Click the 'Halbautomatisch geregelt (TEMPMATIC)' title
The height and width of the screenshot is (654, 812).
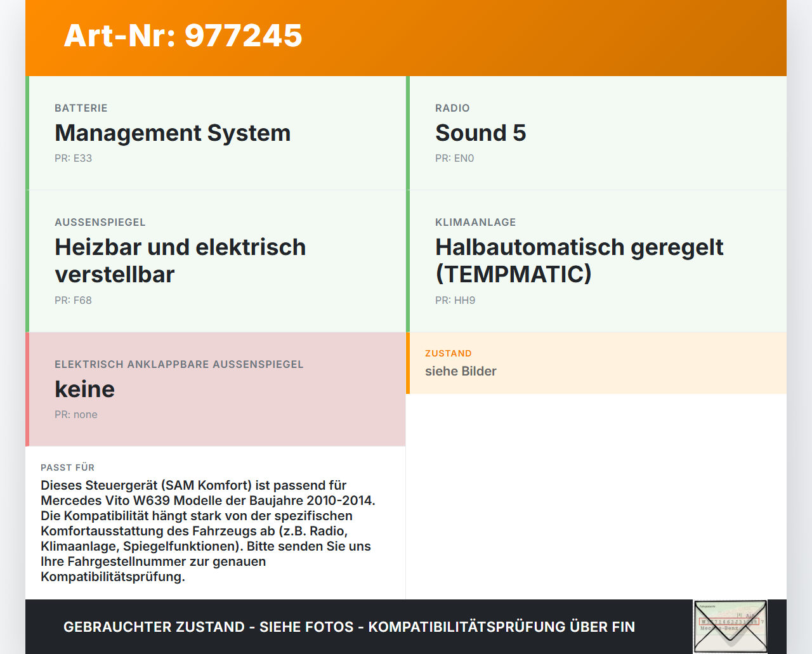tap(579, 261)
